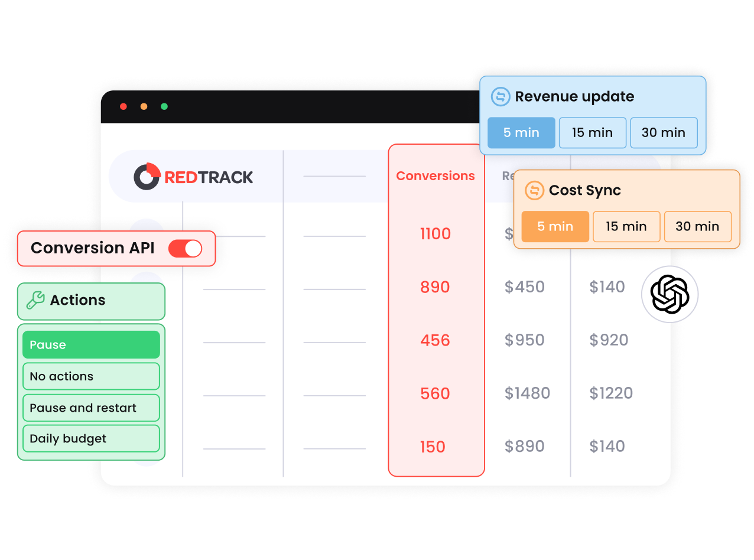754x560 pixels.
Task: Click the green window maximize dot
Action: 164,106
